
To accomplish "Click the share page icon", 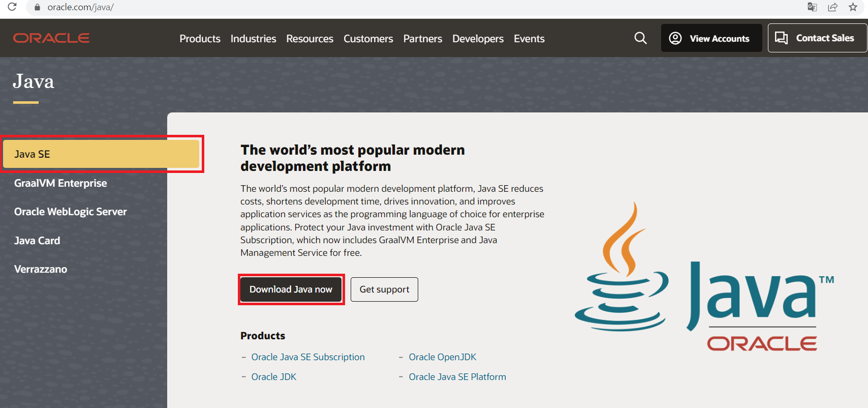I will click(x=832, y=7).
